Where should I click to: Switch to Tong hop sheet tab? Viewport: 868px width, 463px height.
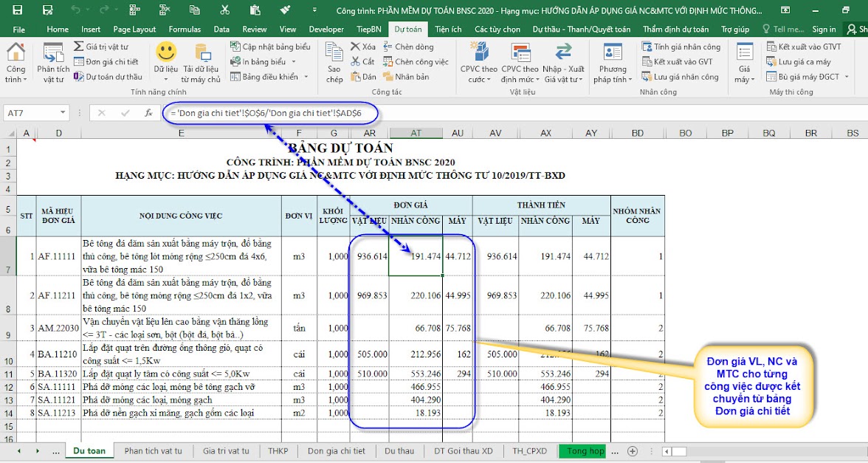click(x=583, y=450)
